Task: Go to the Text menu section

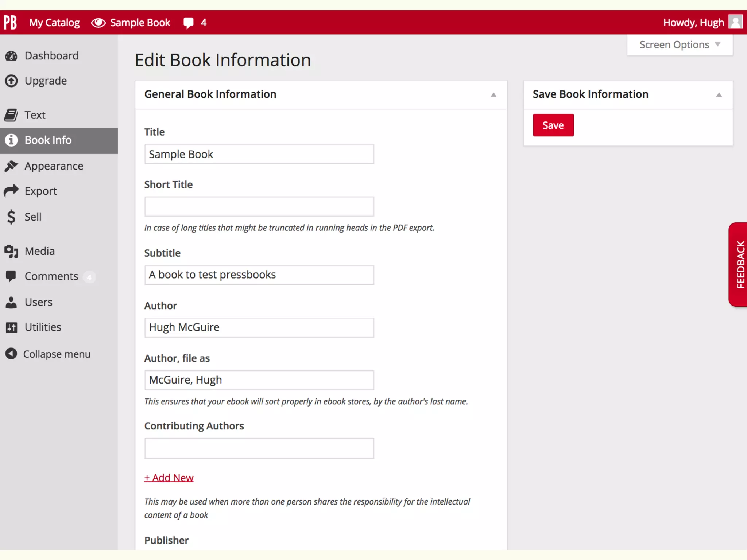Action: pos(35,115)
